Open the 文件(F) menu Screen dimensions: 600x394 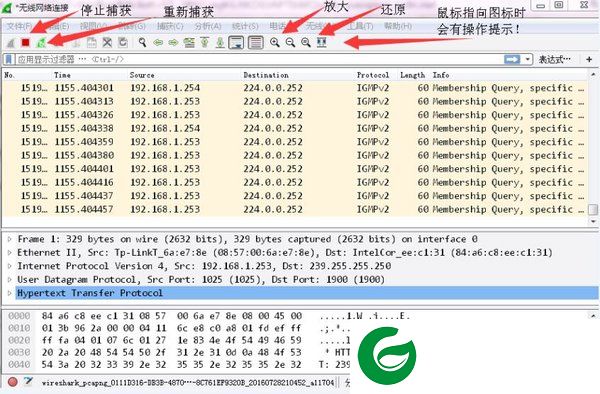pyautogui.click(x=19, y=26)
